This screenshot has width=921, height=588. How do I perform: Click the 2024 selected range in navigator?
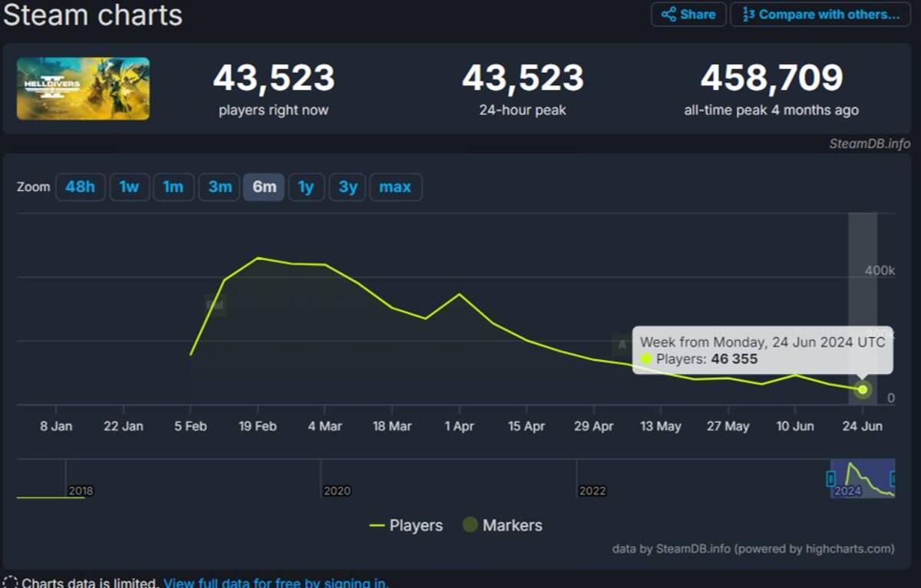(x=863, y=478)
